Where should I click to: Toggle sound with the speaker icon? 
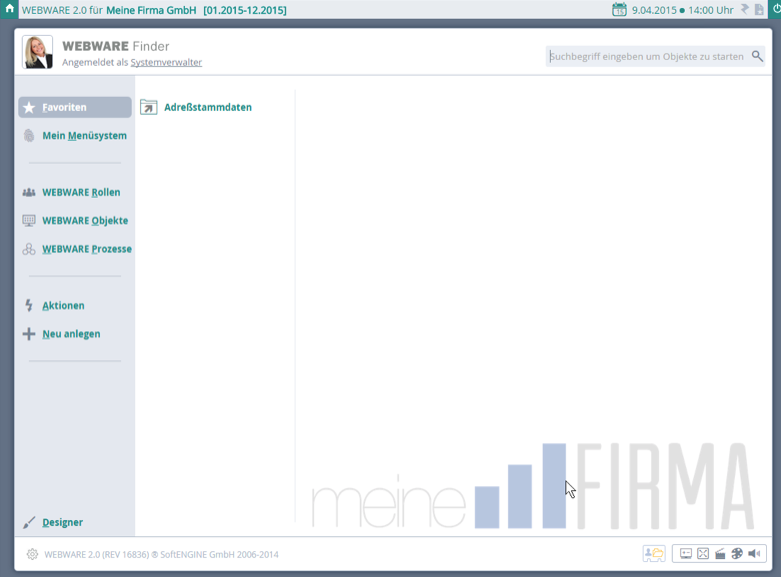pyautogui.click(x=754, y=554)
